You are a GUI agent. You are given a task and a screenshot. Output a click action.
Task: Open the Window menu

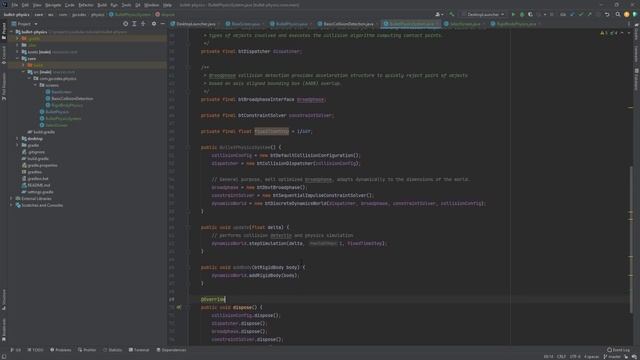(151, 5)
